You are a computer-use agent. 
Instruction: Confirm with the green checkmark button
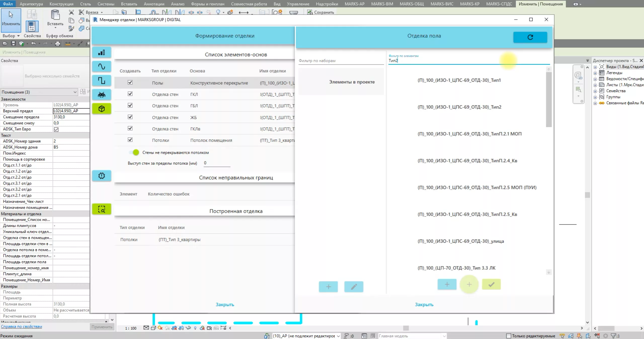pos(491,284)
